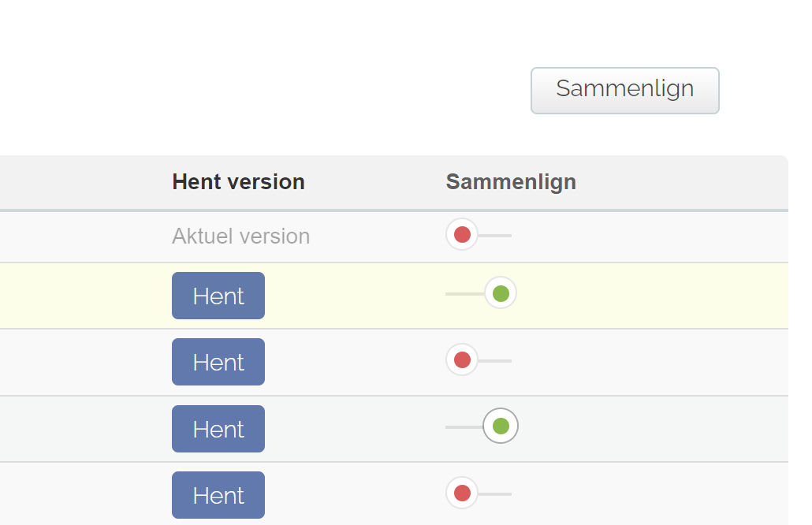812x525 pixels.
Task: Turn off green compare toggle in fourth row
Action: click(482, 426)
